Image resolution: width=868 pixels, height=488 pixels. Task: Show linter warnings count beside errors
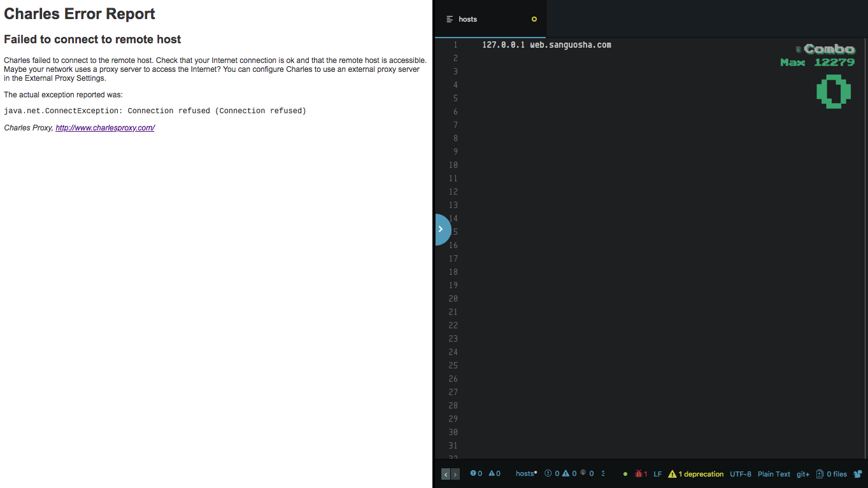coord(494,473)
